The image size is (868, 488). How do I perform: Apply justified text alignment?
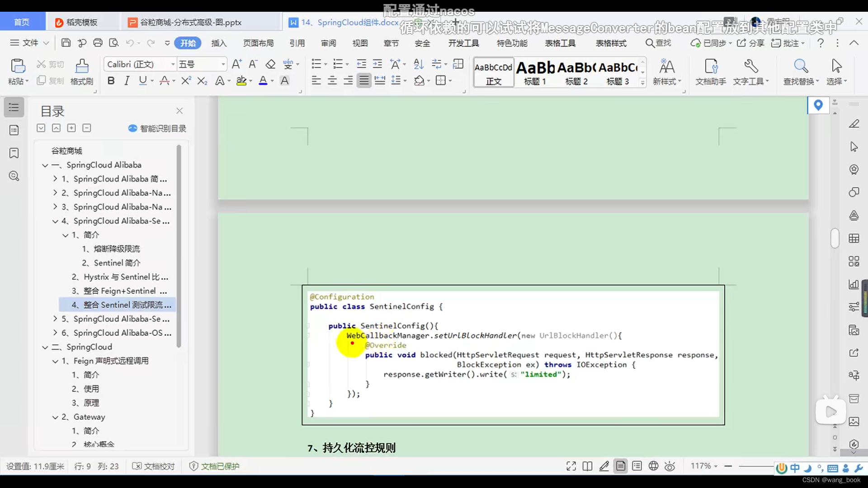364,81
